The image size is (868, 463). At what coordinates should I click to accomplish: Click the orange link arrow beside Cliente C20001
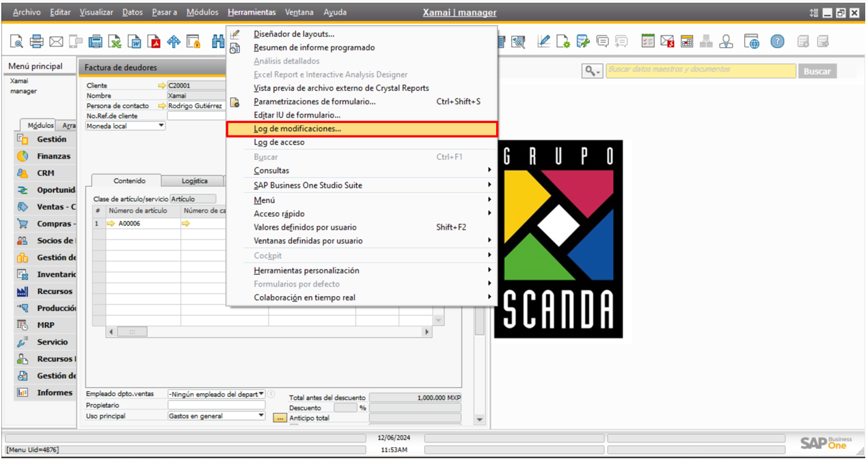point(163,85)
